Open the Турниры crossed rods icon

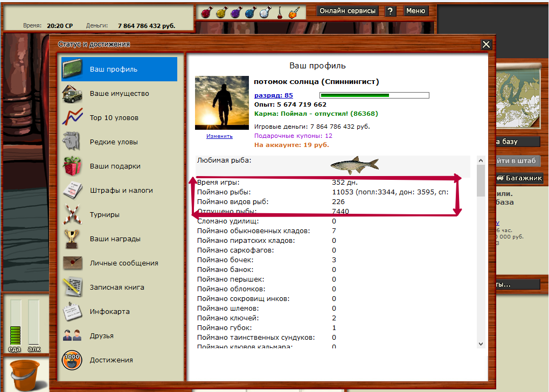click(72, 214)
